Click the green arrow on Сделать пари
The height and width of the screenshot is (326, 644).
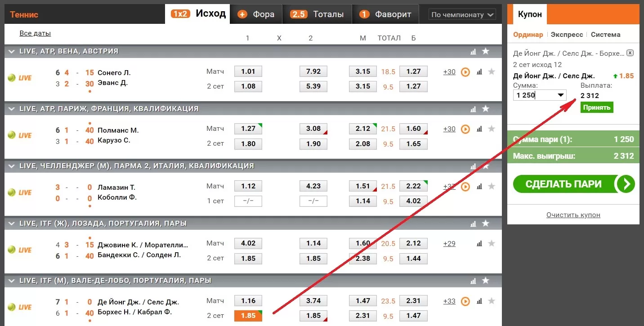click(626, 184)
